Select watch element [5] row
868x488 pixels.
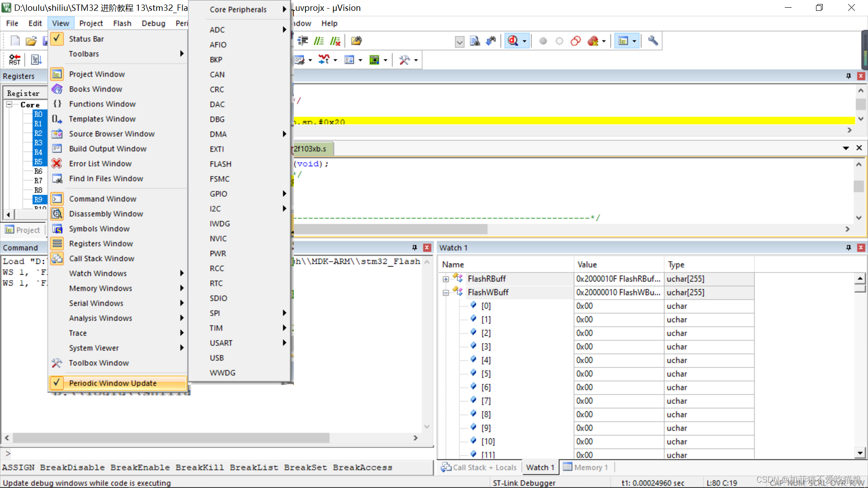596,374
